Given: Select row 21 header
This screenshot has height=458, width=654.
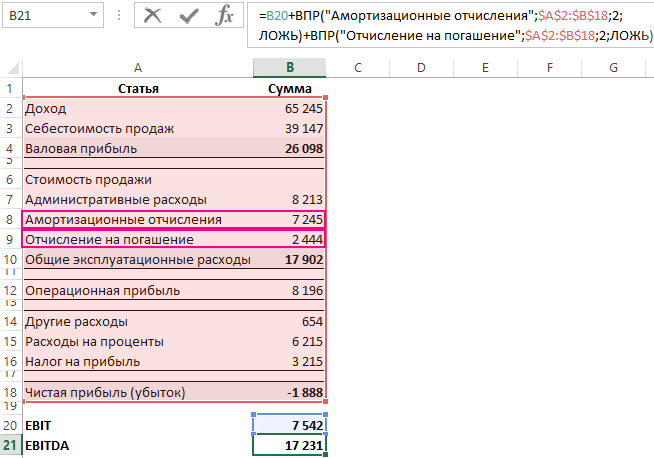Looking at the screenshot, I should pyautogui.click(x=11, y=445).
